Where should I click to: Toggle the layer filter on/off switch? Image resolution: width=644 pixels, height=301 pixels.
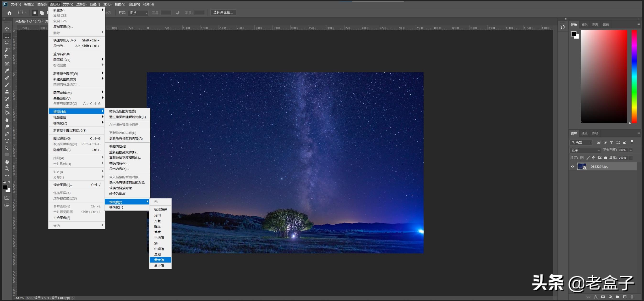(x=632, y=142)
